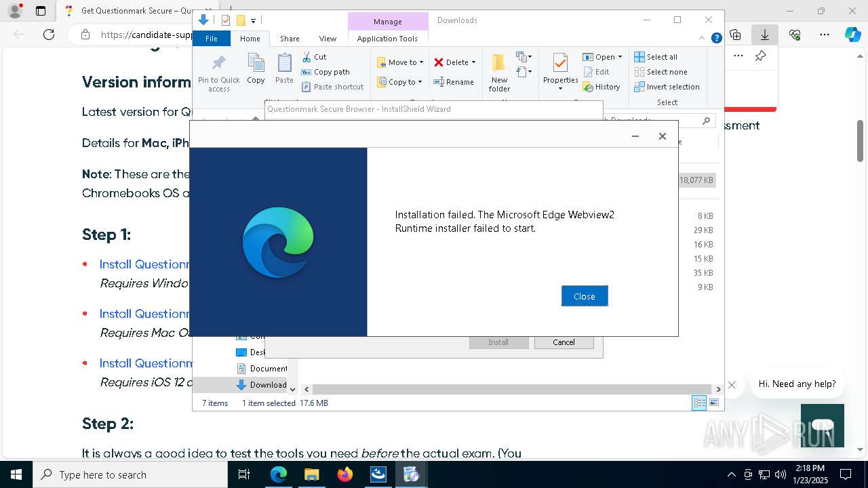
Task: Open File Explorer from the taskbar
Action: click(311, 474)
